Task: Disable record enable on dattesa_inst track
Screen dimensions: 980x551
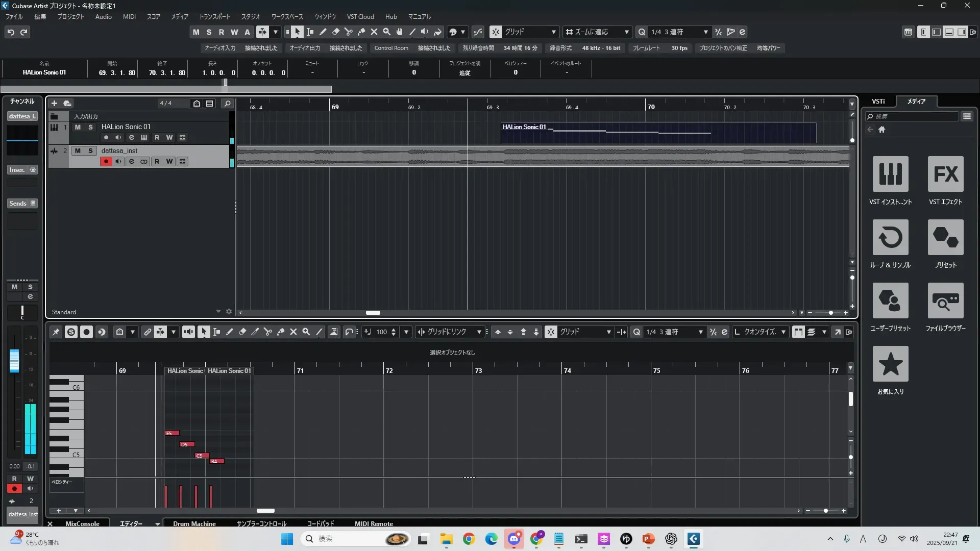Action: click(x=106, y=162)
